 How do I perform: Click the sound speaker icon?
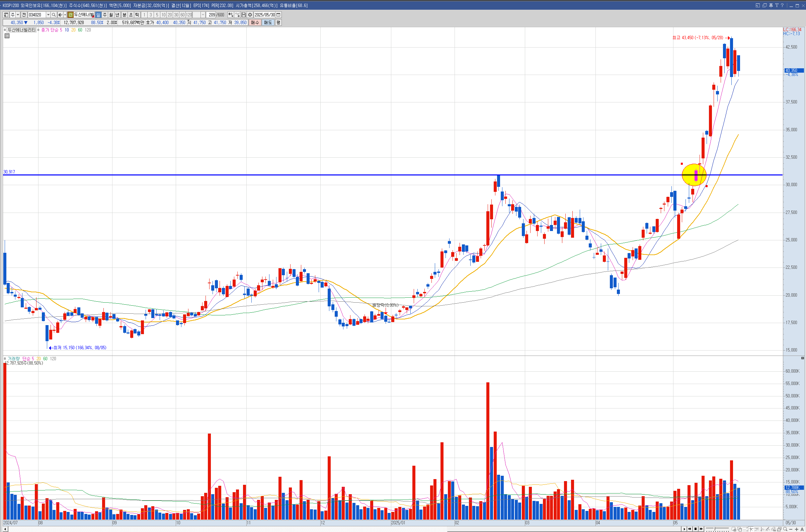pos(60,15)
